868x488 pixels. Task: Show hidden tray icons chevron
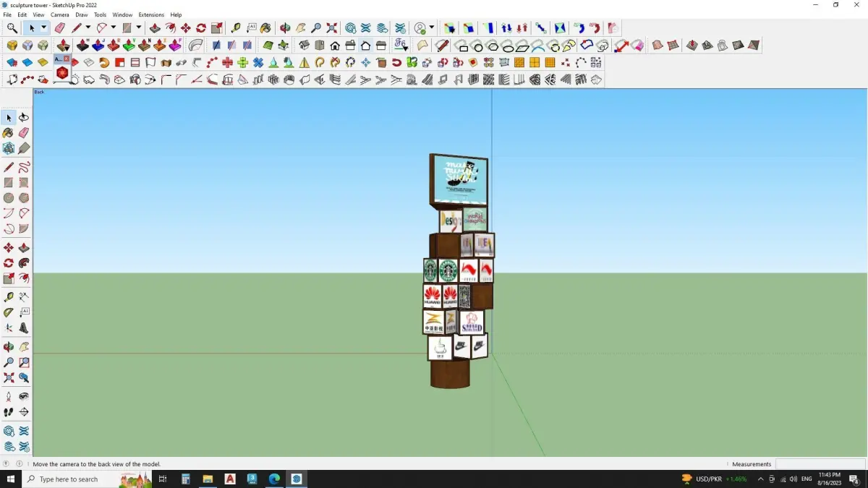(x=760, y=479)
